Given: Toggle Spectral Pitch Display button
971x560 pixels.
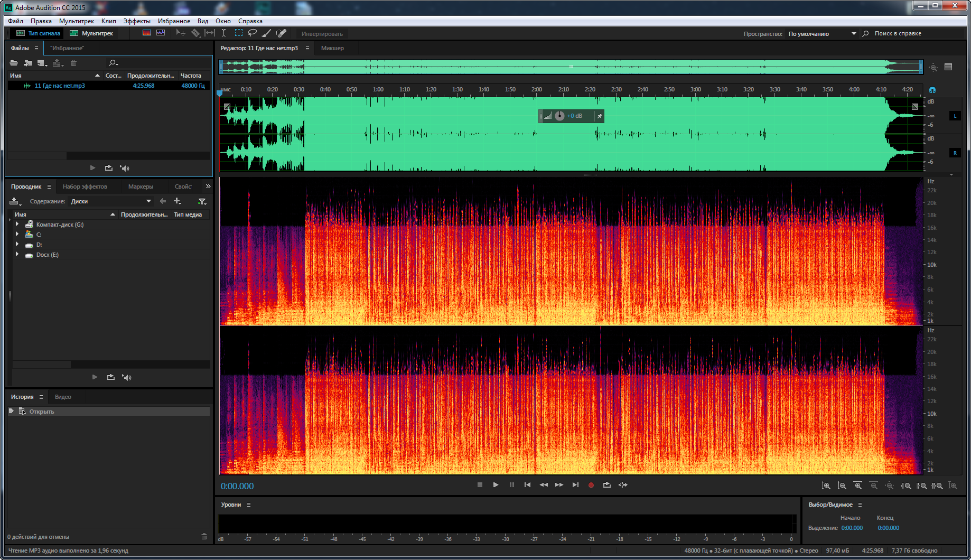Looking at the screenshot, I should (x=161, y=33).
